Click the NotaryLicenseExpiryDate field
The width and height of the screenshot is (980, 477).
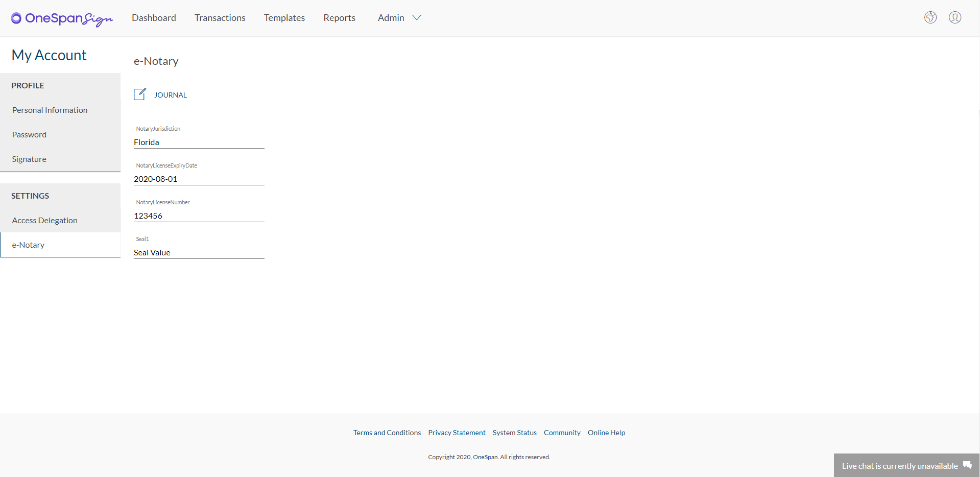click(x=199, y=179)
